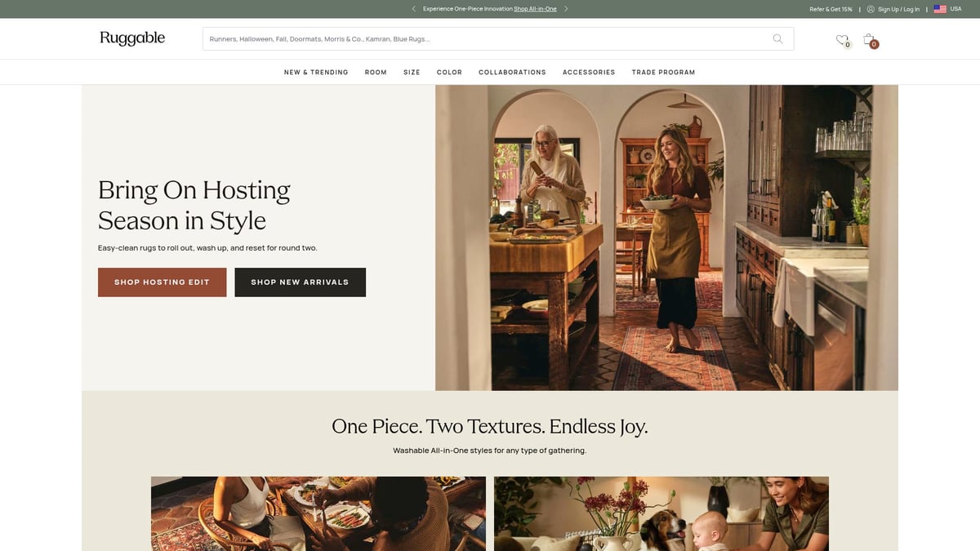Viewport: 980px width, 551px height.
Task: Open the Trade Program page
Action: pyautogui.click(x=663, y=72)
